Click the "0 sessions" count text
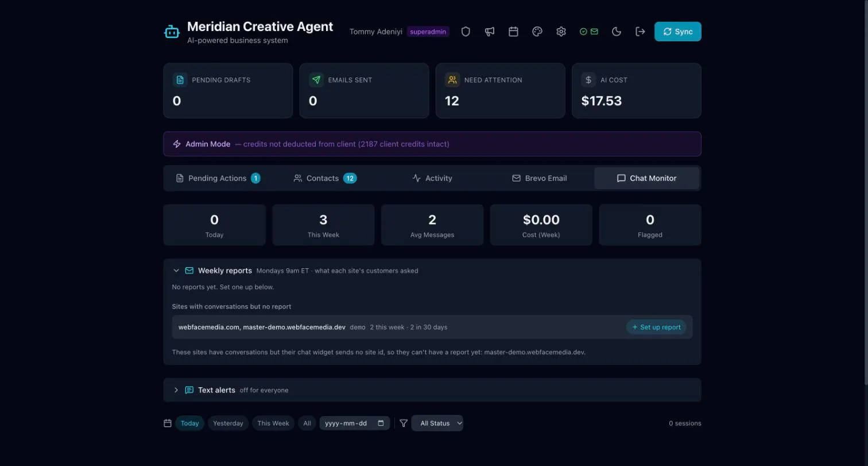The height and width of the screenshot is (466, 868). click(x=685, y=423)
